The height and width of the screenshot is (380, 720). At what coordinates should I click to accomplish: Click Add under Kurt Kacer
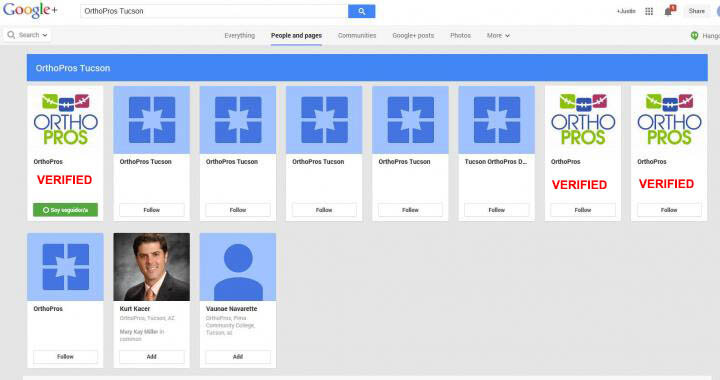152,357
